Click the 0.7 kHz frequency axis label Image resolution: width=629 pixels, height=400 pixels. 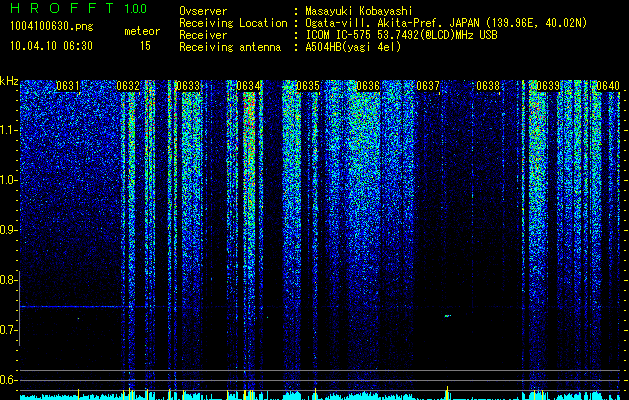coord(8,330)
